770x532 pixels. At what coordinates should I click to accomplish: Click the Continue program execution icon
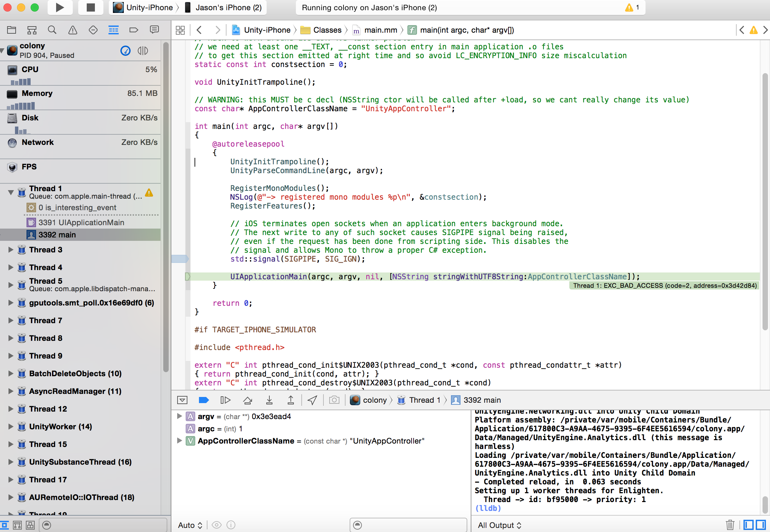pos(225,400)
